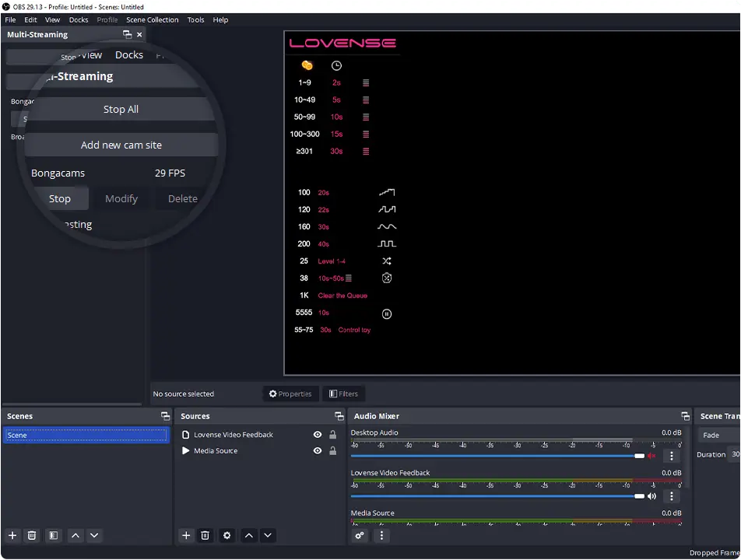Image resolution: width=741 pixels, height=560 pixels.
Task: Delete the Bongacams cam site
Action: click(x=183, y=199)
